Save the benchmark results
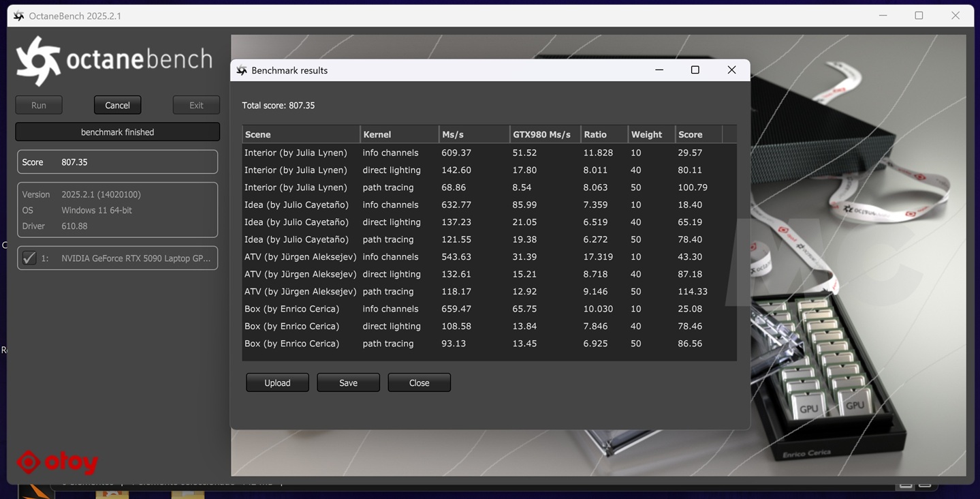The width and height of the screenshot is (980, 499). pyautogui.click(x=348, y=382)
